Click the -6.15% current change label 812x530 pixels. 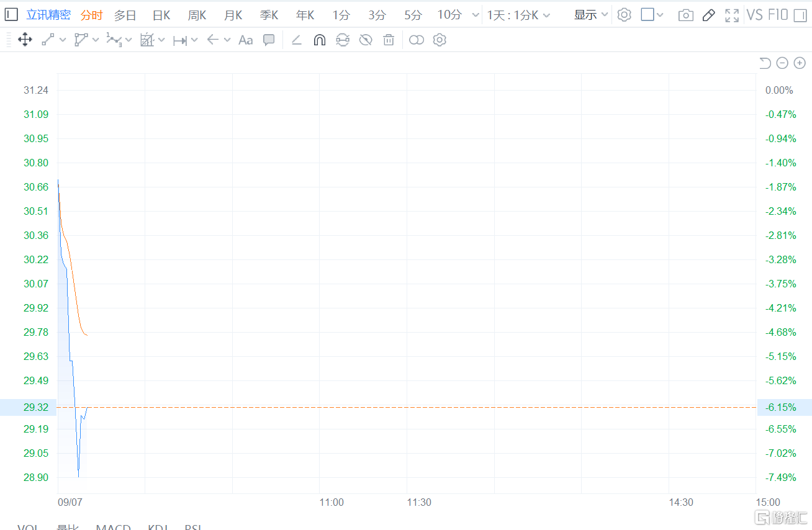(781, 407)
